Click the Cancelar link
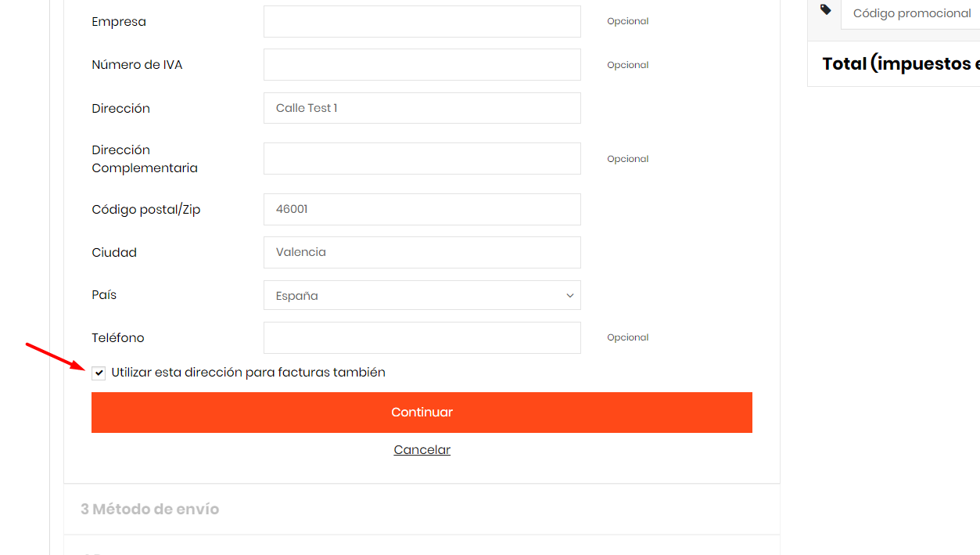The width and height of the screenshot is (980, 555). [422, 450]
